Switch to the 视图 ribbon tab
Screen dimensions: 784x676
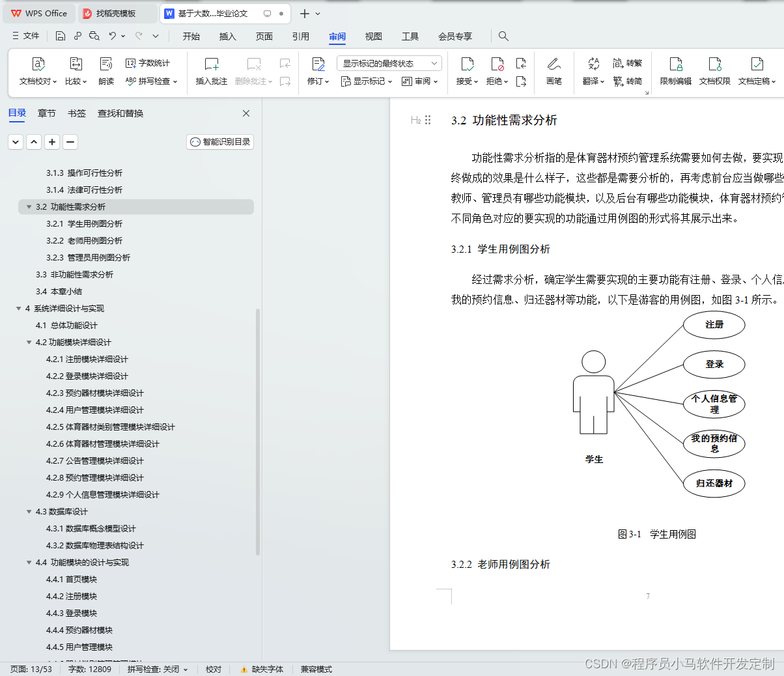click(373, 36)
